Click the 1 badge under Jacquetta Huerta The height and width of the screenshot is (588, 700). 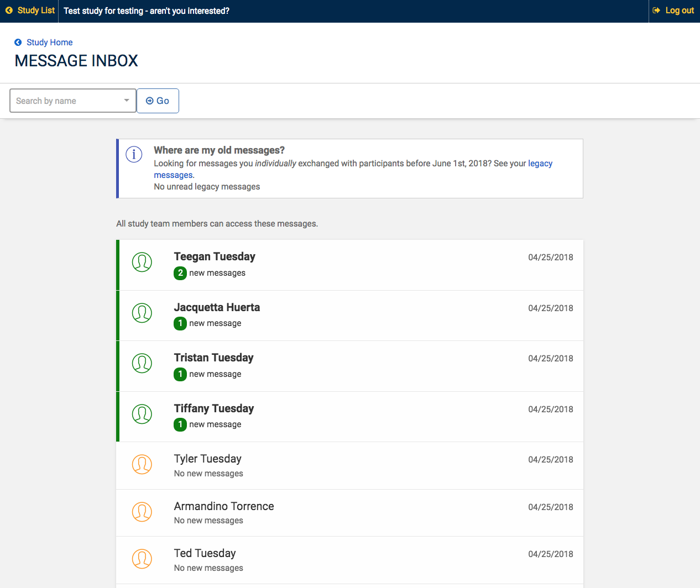pyautogui.click(x=180, y=323)
